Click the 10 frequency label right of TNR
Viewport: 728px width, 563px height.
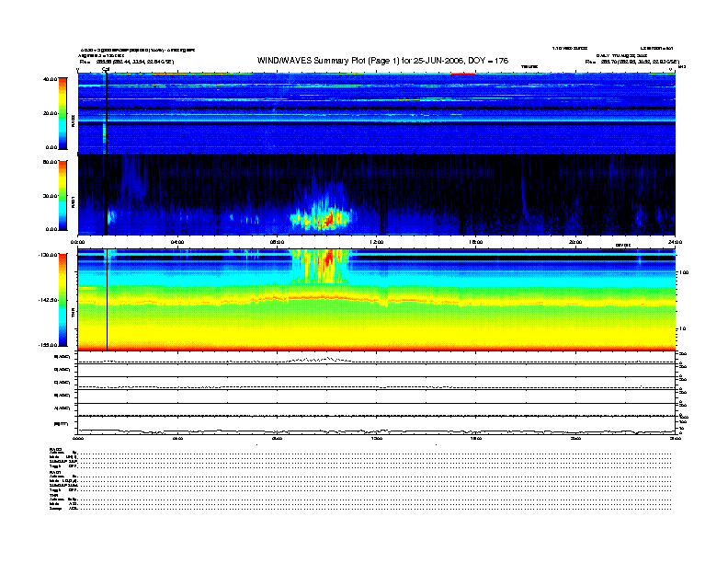coord(682,329)
